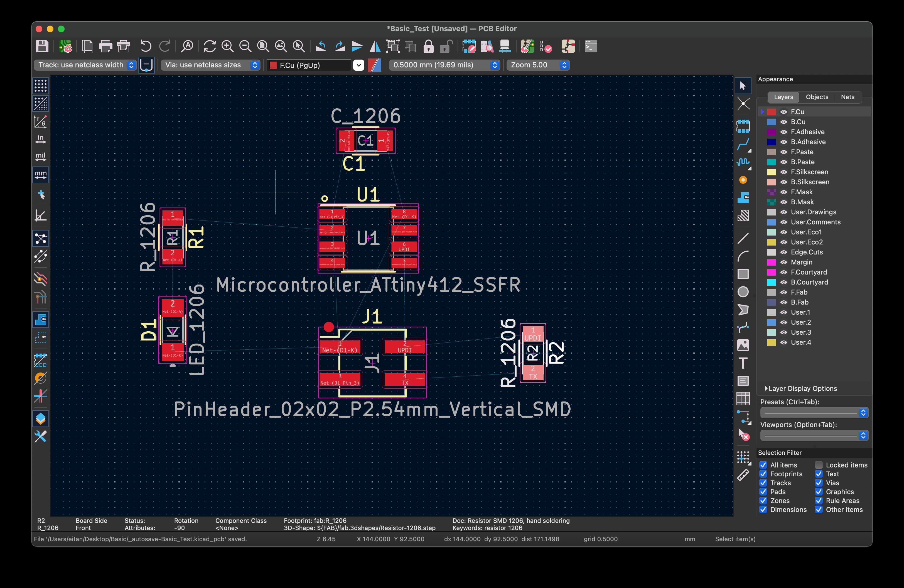This screenshot has height=588, width=904.
Task: Uncheck the Footprints selection filter
Action: pyautogui.click(x=763, y=474)
